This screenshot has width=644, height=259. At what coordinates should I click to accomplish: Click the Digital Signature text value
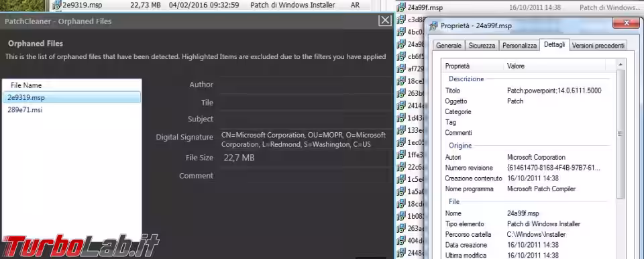click(x=303, y=140)
